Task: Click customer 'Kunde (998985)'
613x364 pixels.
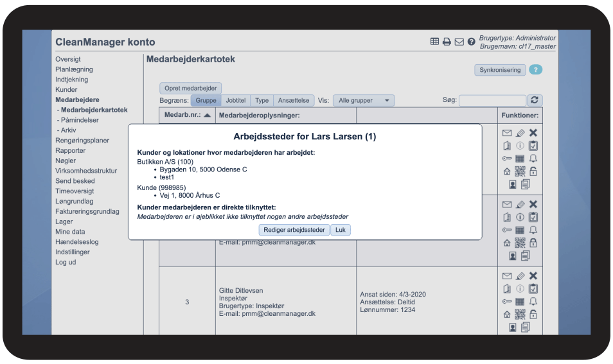Action: coord(161,187)
